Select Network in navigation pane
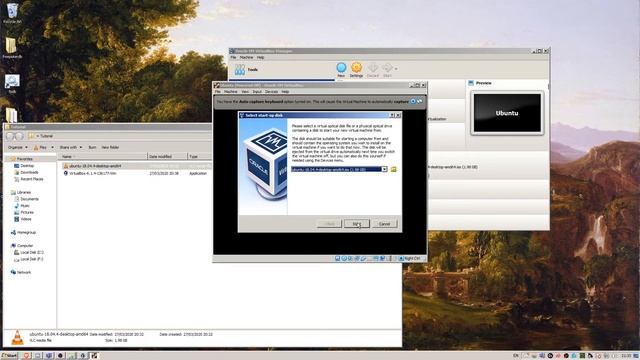This screenshot has height=360, width=640. pos(24,272)
